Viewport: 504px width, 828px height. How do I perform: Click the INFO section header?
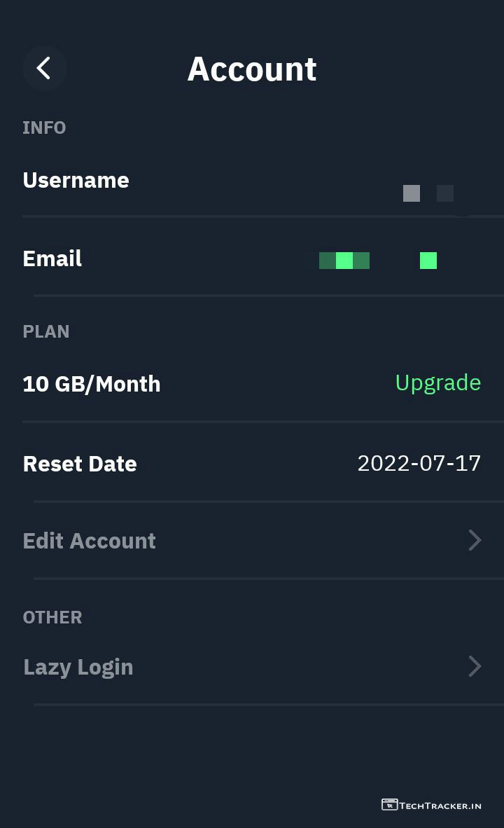click(x=44, y=127)
